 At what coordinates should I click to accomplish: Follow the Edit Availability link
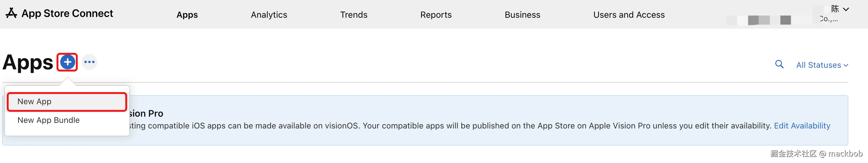[802, 126]
